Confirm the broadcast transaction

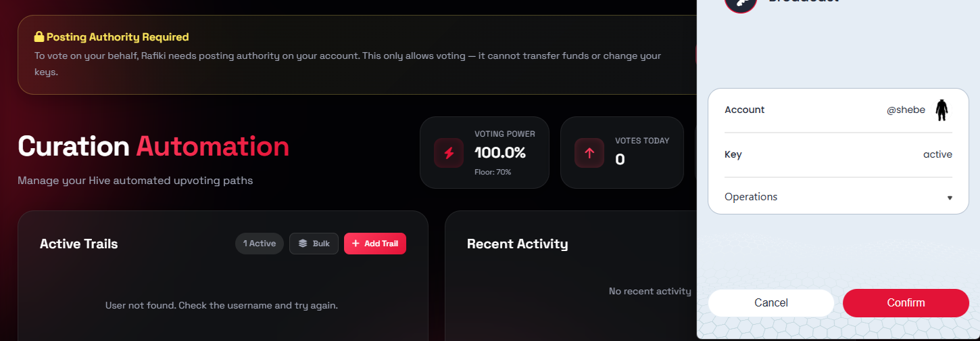[x=906, y=302]
